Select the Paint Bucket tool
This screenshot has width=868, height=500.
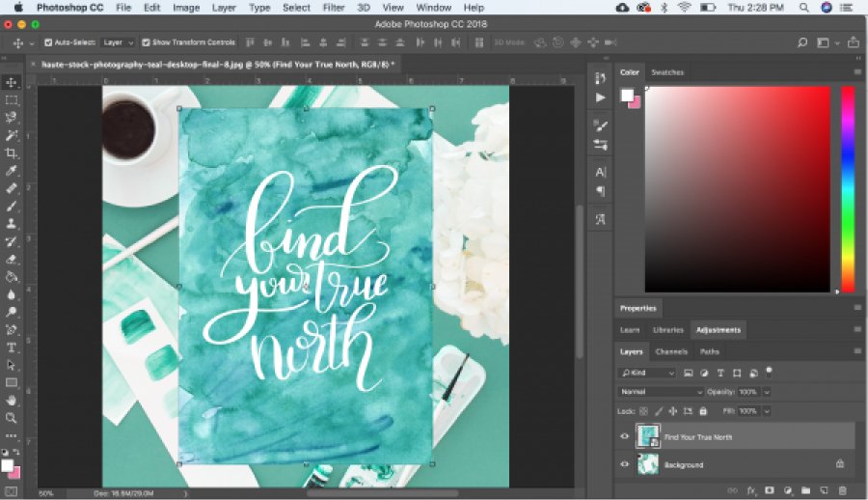point(11,277)
